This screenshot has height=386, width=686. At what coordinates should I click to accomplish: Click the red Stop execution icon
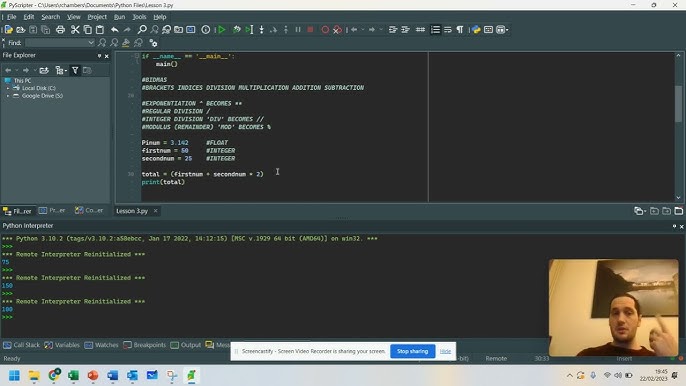310,30
